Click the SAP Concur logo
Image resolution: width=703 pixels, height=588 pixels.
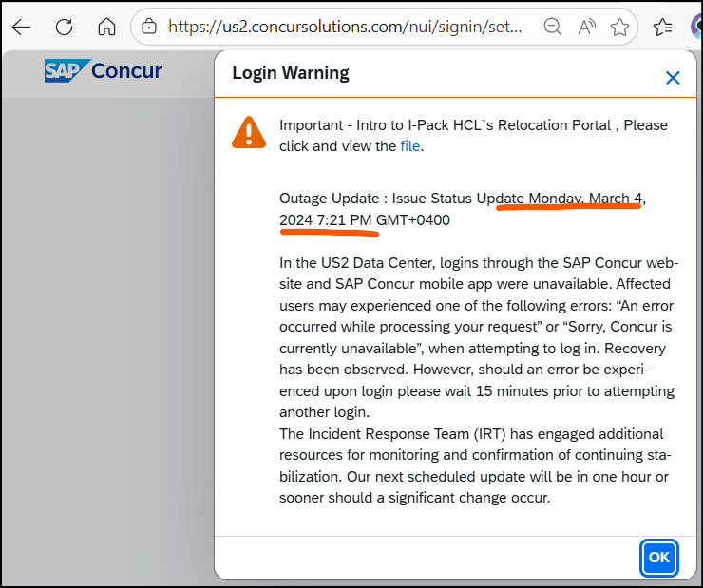coord(103,71)
